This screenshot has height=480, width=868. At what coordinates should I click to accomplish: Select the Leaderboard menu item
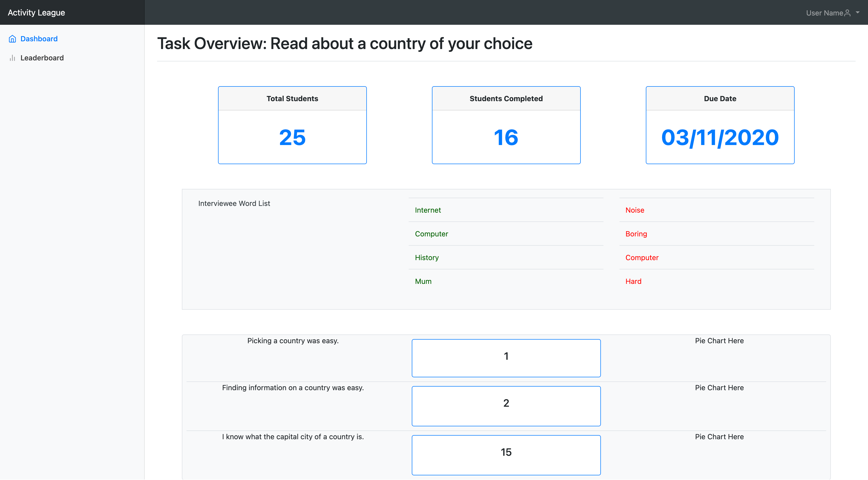[x=41, y=57]
